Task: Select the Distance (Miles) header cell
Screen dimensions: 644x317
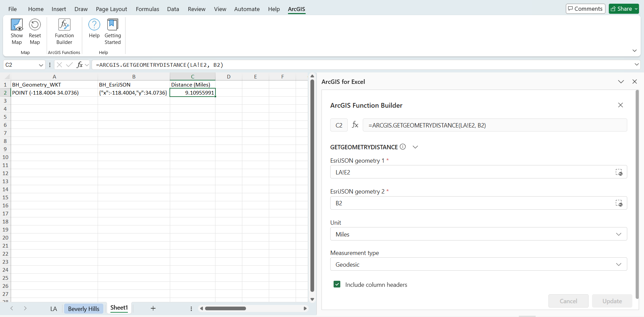Action: (193, 85)
